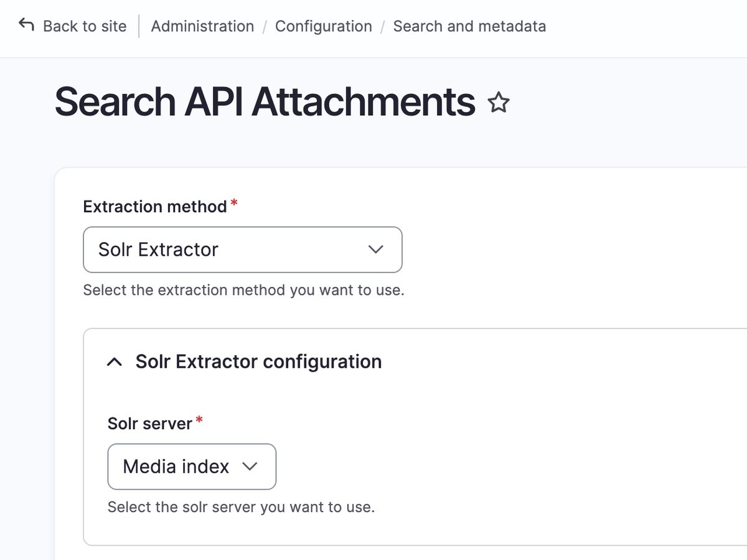Open Search and metadata breadcrumb

click(x=469, y=27)
